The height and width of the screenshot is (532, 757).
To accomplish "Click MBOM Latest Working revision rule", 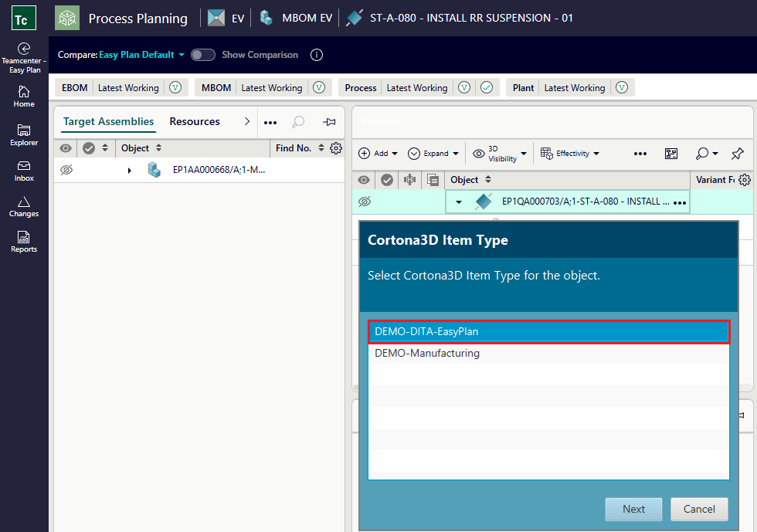I will [272, 87].
